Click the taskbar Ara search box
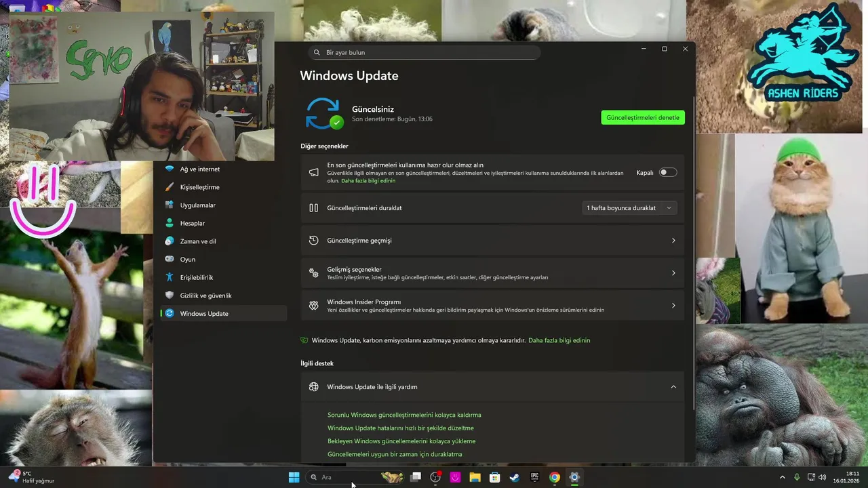 click(355, 477)
